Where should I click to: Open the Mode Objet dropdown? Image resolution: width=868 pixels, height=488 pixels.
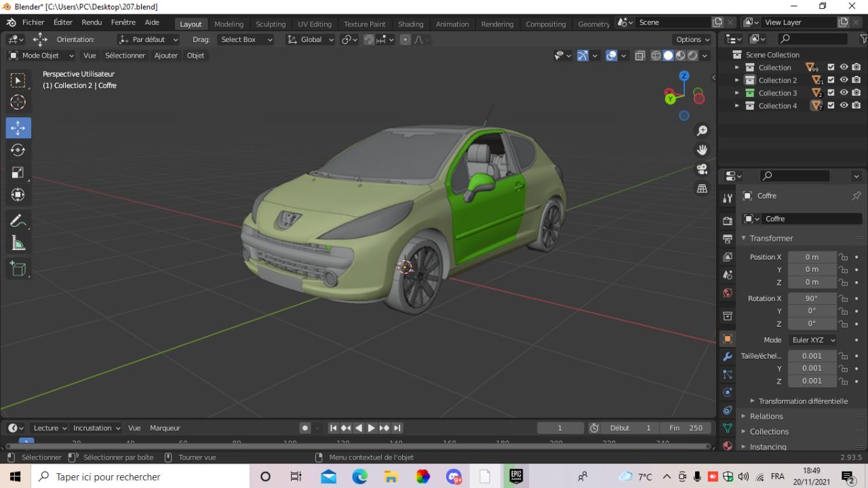[x=41, y=56]
